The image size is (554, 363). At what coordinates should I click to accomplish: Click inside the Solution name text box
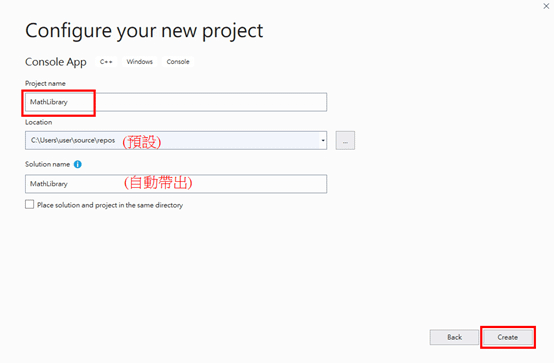tap(176, 184)
